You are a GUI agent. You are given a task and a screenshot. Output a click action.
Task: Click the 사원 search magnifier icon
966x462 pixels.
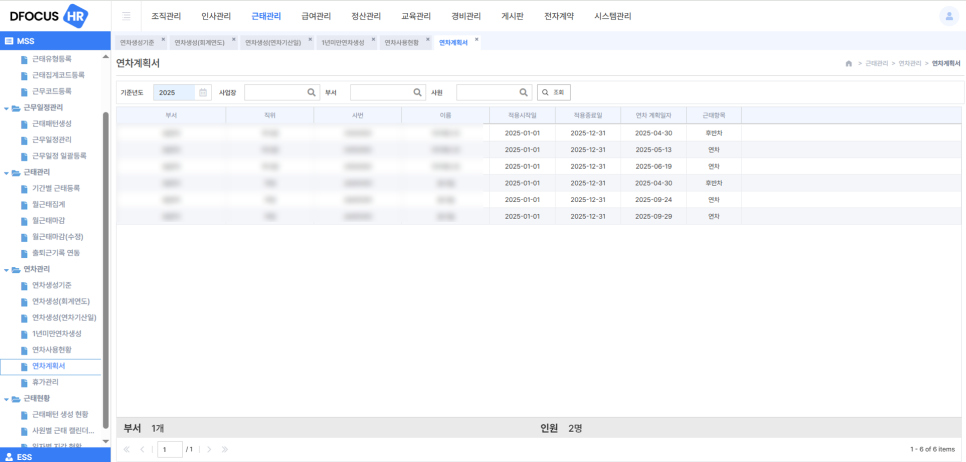click(x=524, y=92)
